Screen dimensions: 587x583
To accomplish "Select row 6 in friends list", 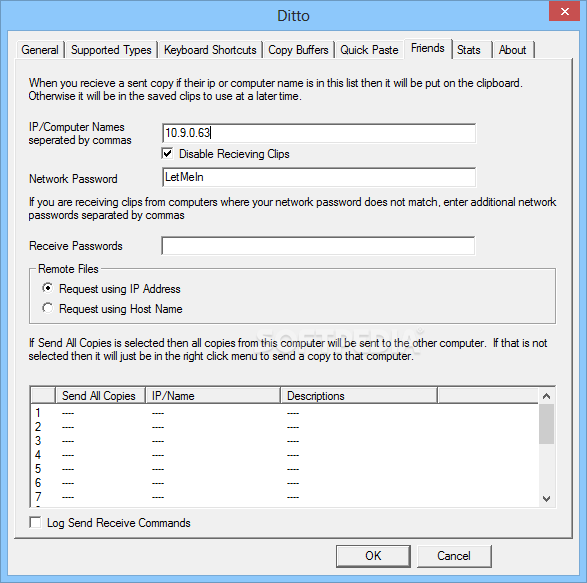I will [285, 483].
